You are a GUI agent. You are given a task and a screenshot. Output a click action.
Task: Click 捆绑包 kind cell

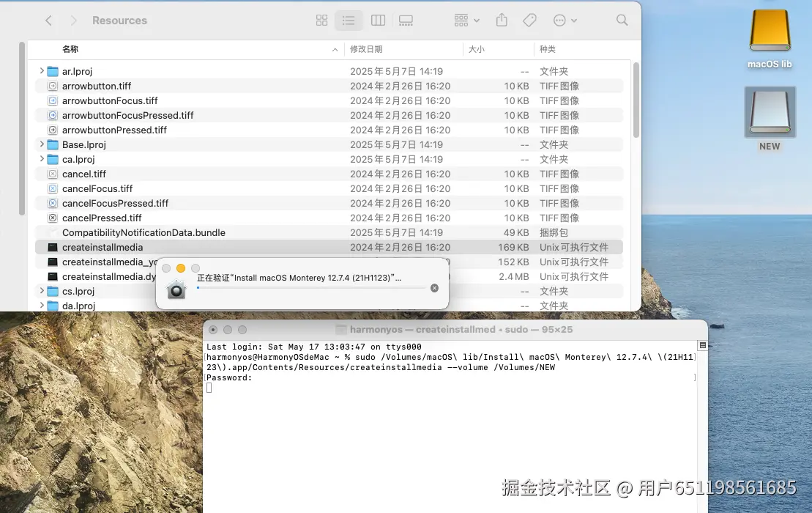554,232
